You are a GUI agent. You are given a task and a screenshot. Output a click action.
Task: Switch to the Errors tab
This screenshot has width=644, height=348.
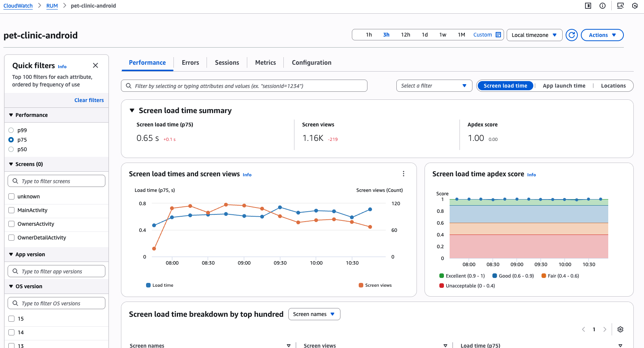[190, 62]
